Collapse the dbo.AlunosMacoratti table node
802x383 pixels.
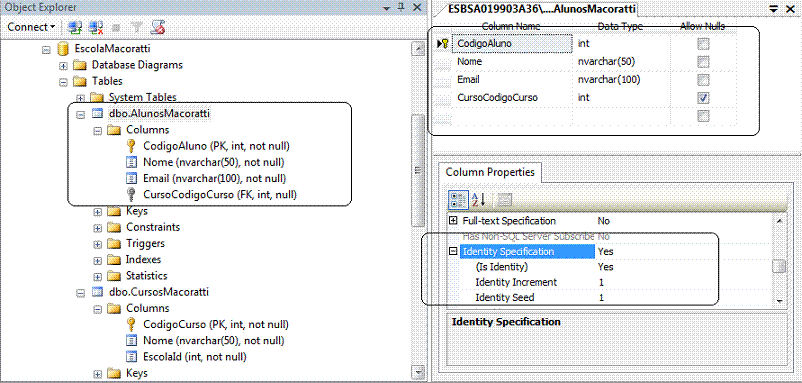click(x=80, y=114)
